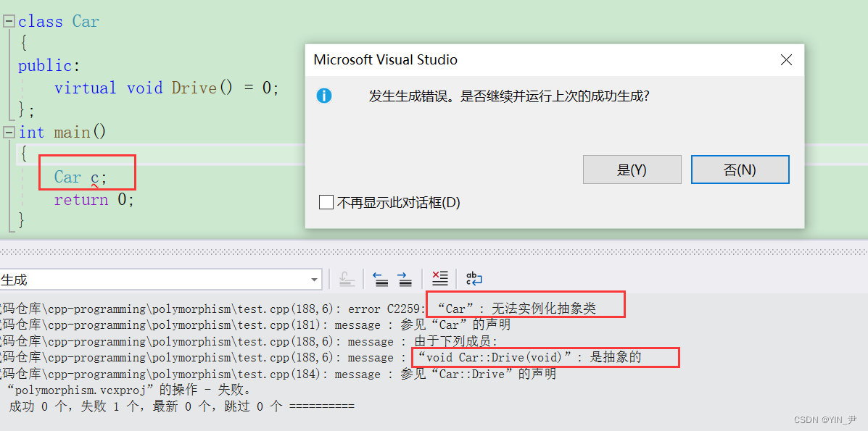The width and height of the screenshot is (868, 431).
Task: Tick the 不再显示此对话框(D) checkbox
Action: tap(326, 203)
